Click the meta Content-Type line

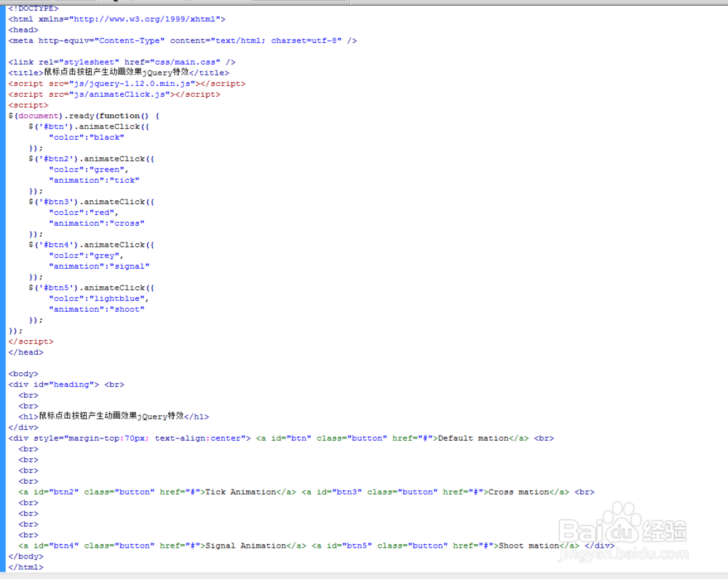(183, 40)
